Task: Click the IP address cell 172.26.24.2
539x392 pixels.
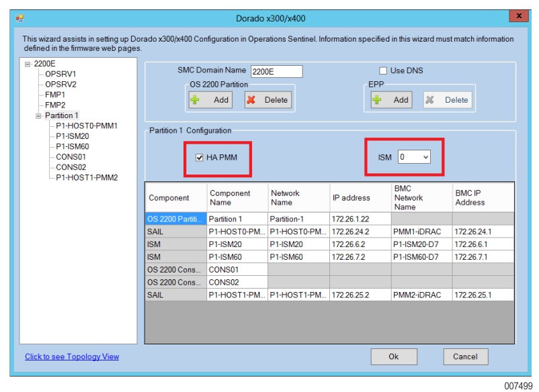Action: (360, 232)
